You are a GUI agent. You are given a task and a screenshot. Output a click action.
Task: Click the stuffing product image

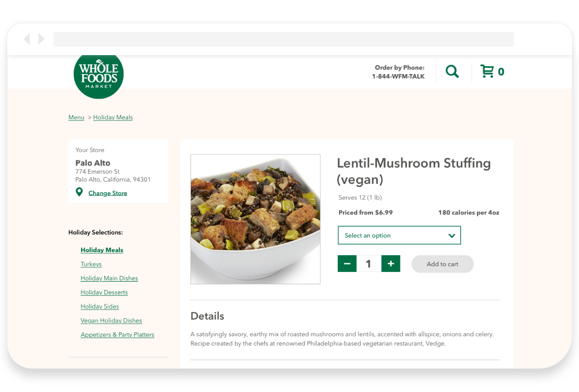(255, 219)
